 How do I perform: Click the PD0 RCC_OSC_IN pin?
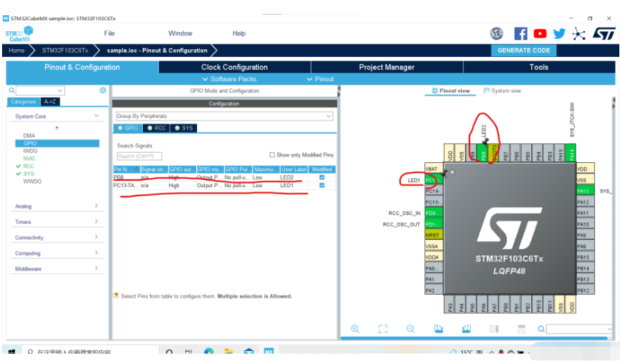433,213
